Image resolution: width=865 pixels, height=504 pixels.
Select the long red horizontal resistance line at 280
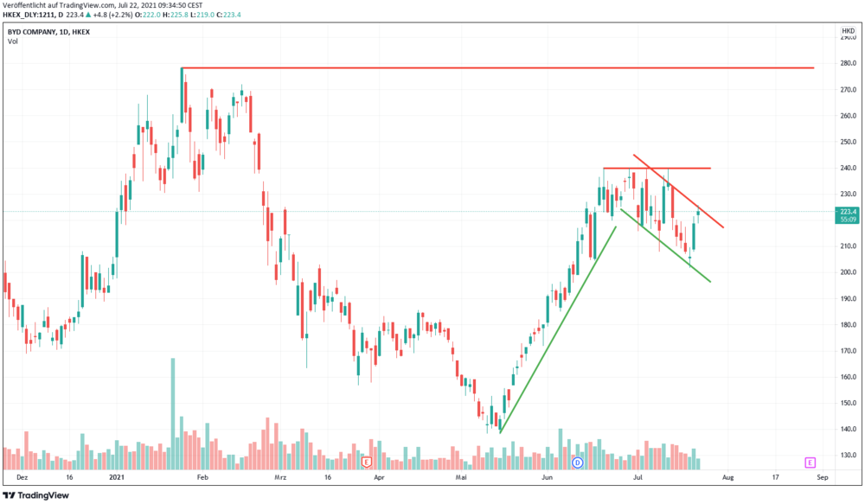coord(497,67)
